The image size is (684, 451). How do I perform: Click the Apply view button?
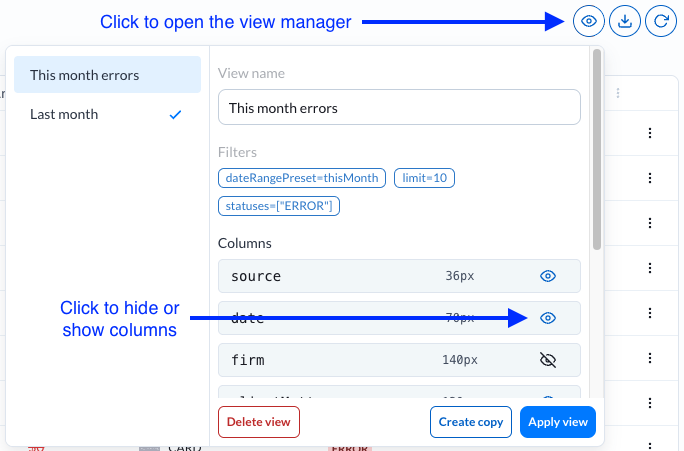coord(557,422)
